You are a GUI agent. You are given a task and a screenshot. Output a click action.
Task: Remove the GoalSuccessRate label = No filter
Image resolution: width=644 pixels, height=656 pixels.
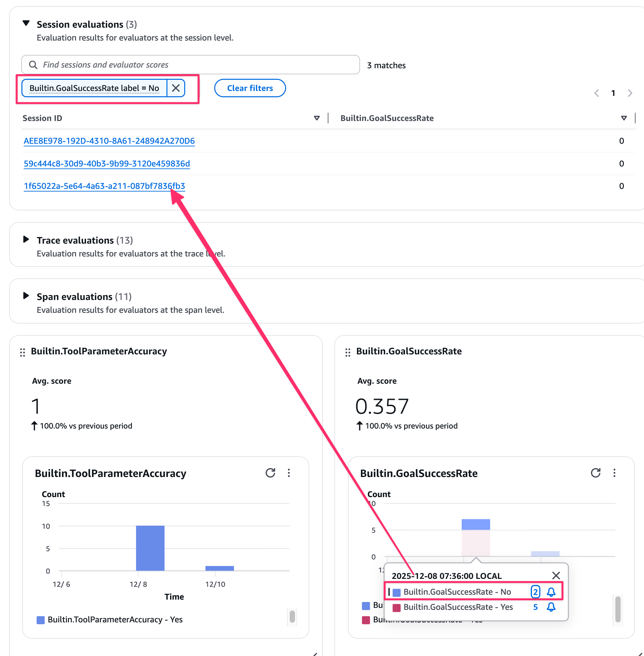tap(176, 88)
